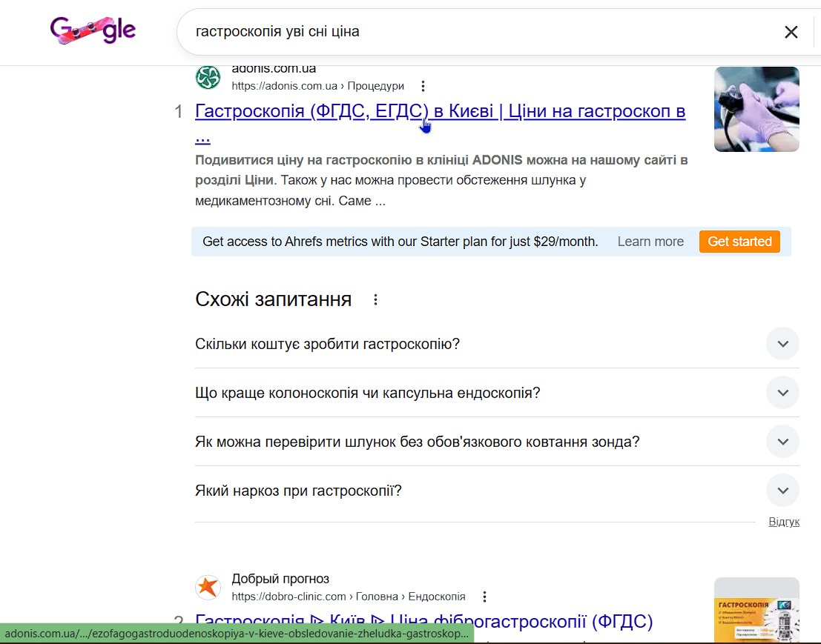Clear the search query with the X icon
This screenshot has width=821, height=644.
click(x=791, y=32)
